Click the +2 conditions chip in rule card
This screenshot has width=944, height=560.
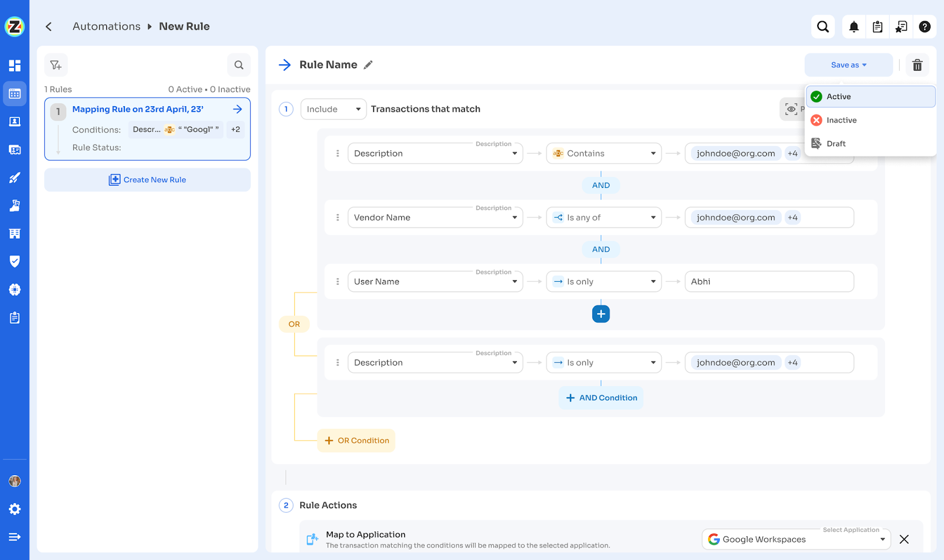point(235,130)
